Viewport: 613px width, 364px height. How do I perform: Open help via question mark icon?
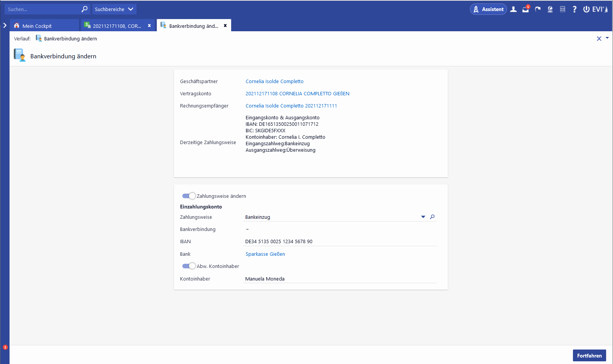tap(574, 9)
